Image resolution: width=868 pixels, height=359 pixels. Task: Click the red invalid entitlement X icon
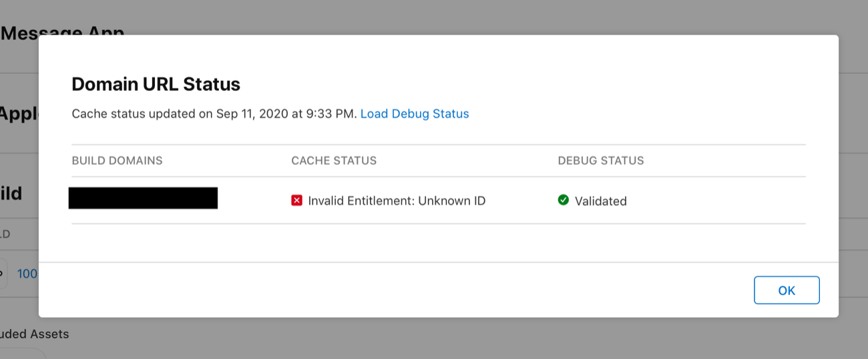coord(297,200)
